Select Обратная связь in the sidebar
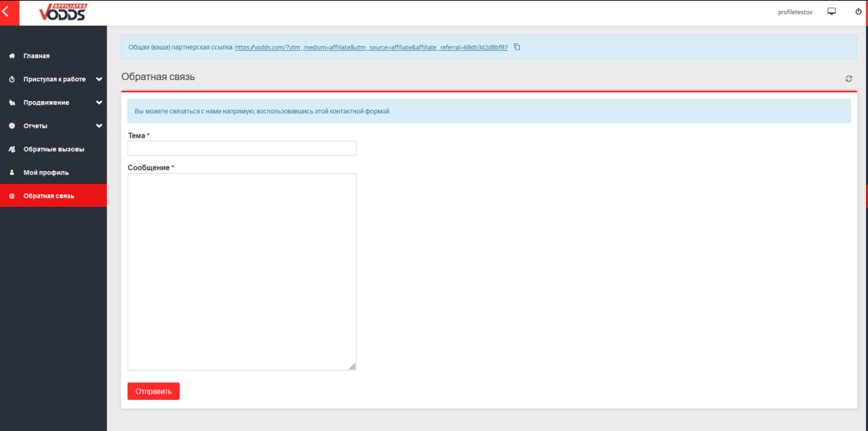The image size is (868, 431). 49,196
